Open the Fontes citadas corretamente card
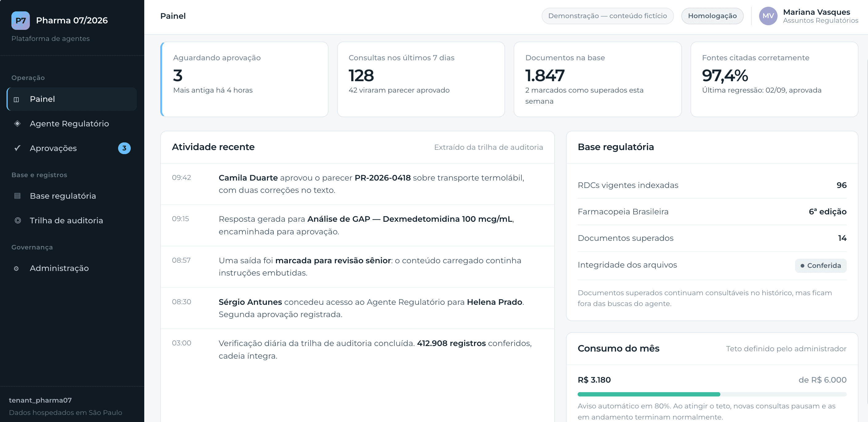 coord(774,79)
